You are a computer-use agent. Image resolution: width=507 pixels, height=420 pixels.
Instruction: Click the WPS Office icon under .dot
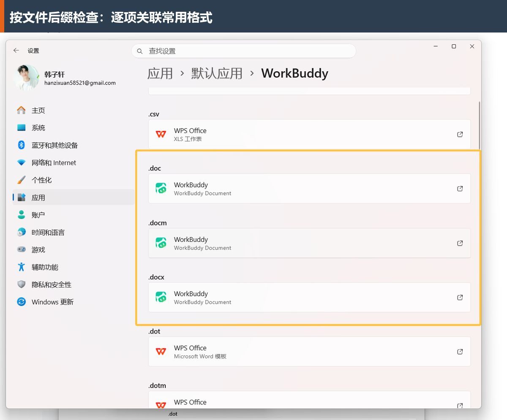click(161, 351)
